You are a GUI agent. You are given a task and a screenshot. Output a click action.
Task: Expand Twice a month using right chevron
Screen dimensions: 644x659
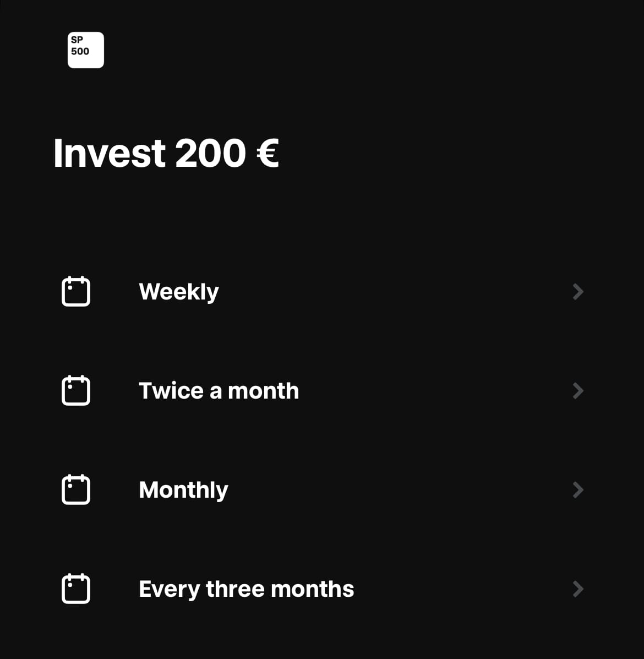578,391
